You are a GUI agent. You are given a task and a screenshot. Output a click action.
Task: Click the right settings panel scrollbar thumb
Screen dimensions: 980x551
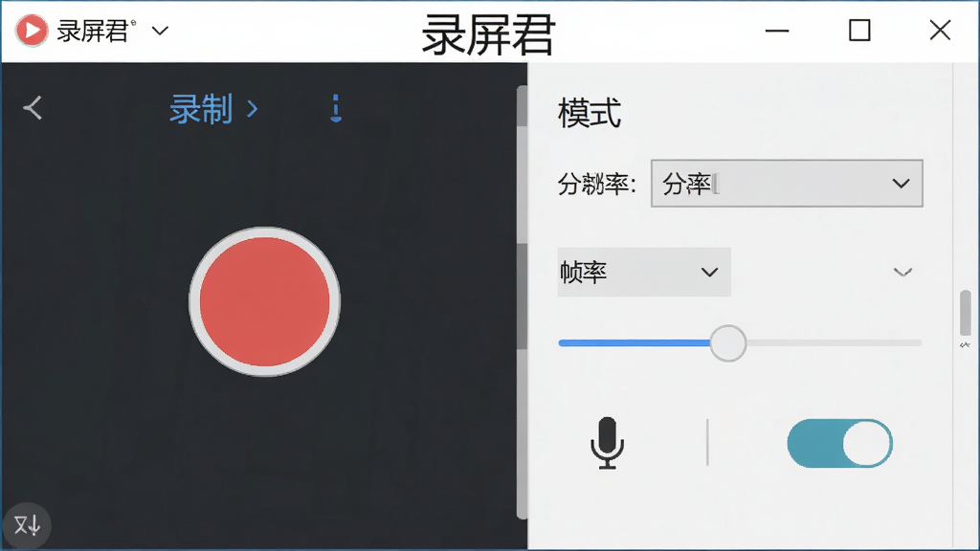[x=966, y=313]
